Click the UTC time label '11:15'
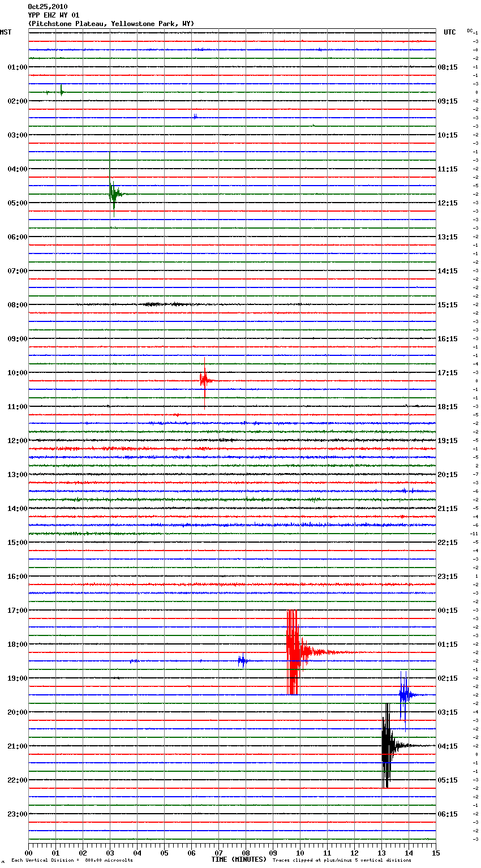Screen dimensions: 481x868 click(x=448, y=169)
